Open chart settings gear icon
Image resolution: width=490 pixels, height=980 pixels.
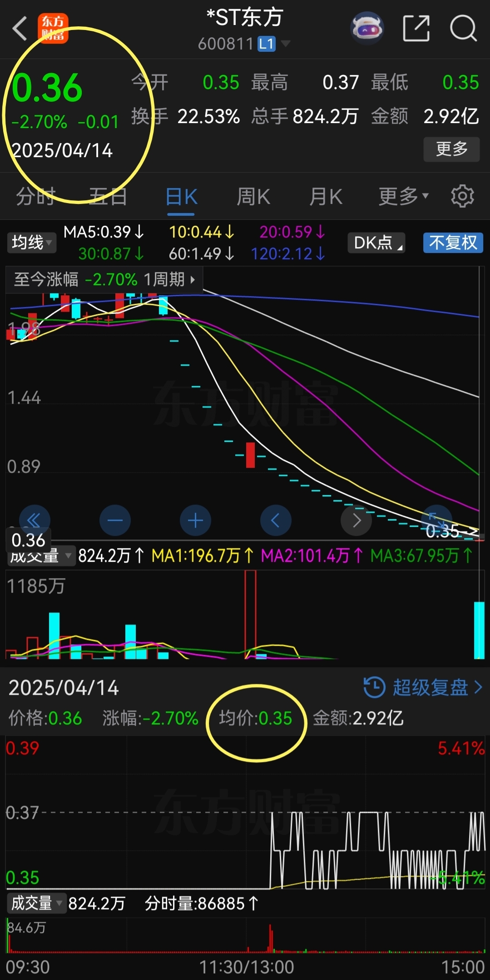coord(462,196)
